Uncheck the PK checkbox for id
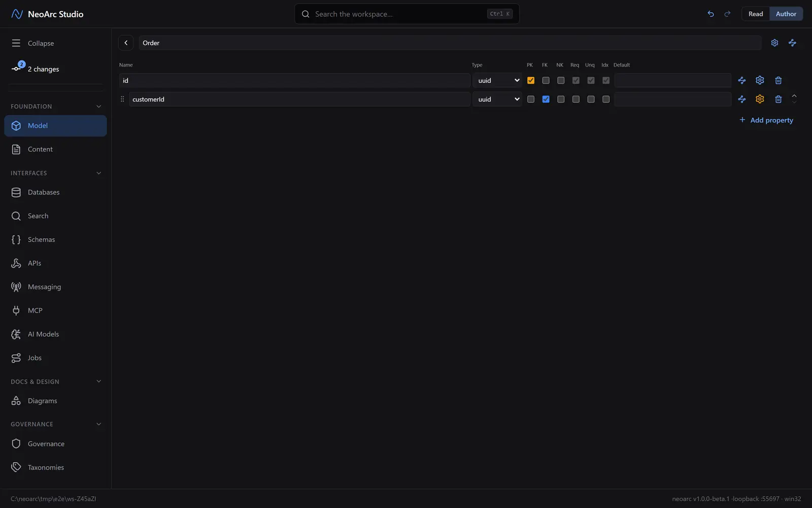Viewport: 812px width, 508px height. tap(531, 80)
